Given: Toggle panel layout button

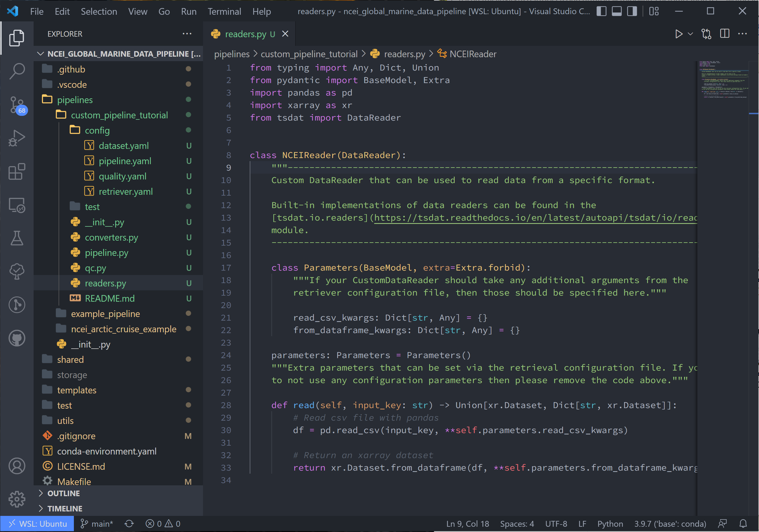Looking at the screenshot, I should pyautogui.click(x=617, y=11).
